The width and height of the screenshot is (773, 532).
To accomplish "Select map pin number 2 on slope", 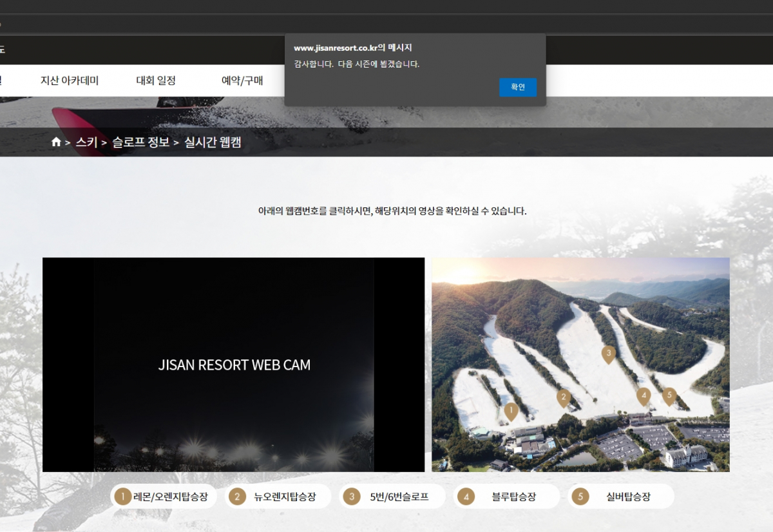I will (564, 398).
